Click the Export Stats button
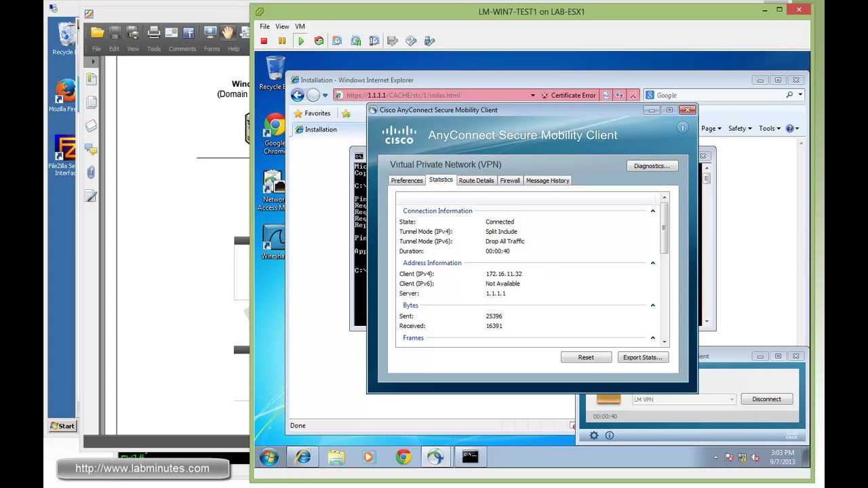 click(643, 357)
